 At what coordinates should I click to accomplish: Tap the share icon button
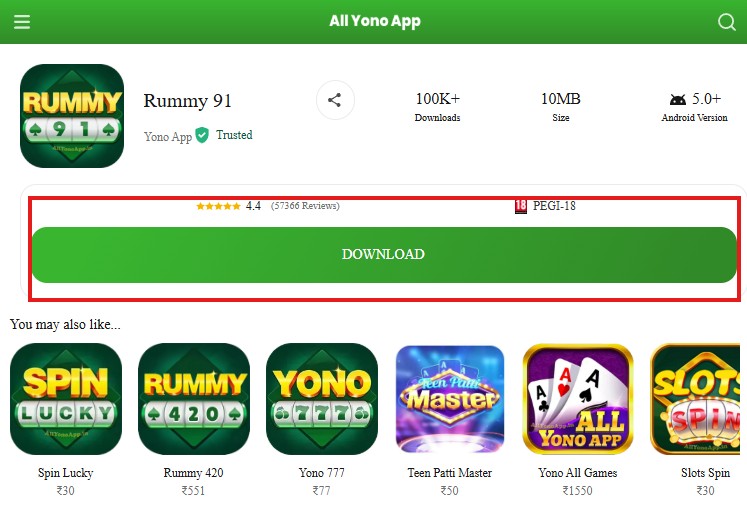(x=335, y=100)
